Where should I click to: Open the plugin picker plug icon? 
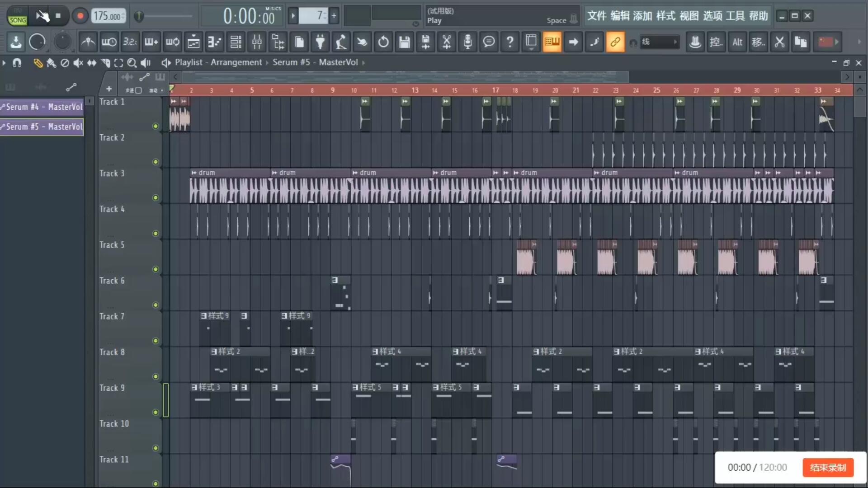320,42
